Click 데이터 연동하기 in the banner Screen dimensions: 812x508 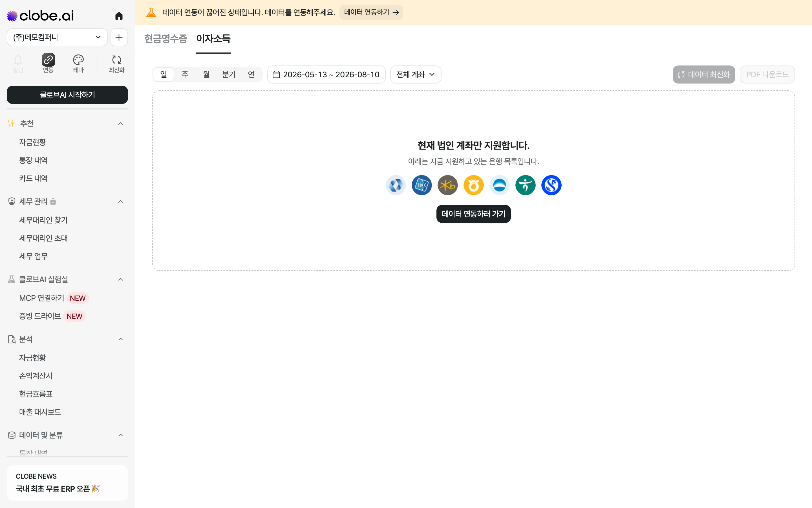point(371,12)
